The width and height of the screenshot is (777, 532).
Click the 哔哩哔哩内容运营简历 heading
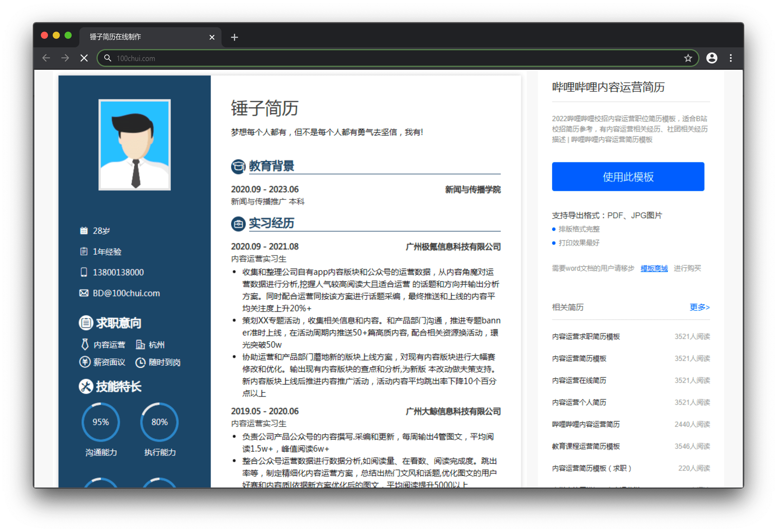click(x=608, y=87)
